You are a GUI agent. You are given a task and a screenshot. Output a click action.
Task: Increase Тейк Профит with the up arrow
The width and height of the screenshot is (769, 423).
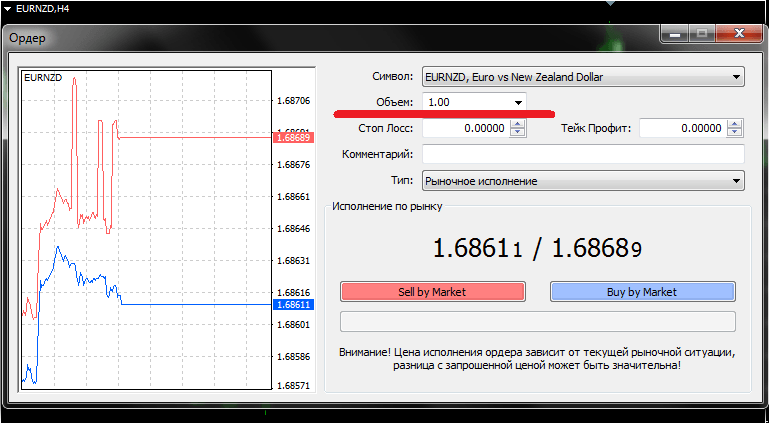(x=735, y=124)
